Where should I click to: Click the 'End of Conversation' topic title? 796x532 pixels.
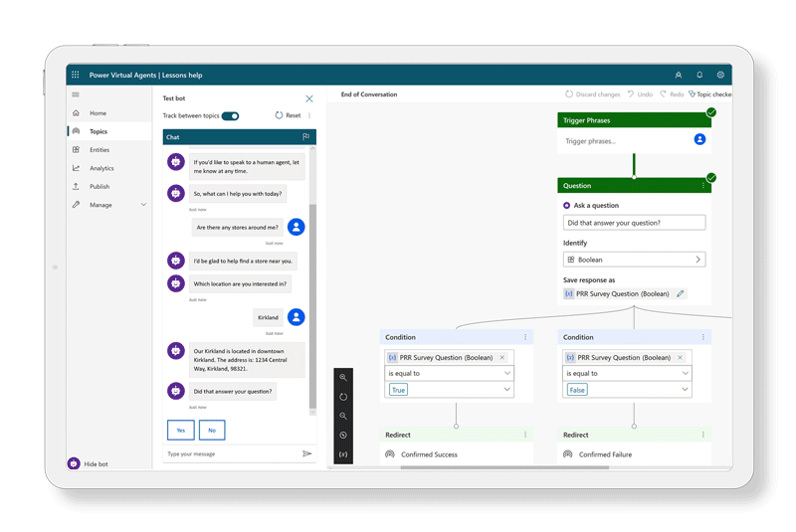[x=369, y=94]
